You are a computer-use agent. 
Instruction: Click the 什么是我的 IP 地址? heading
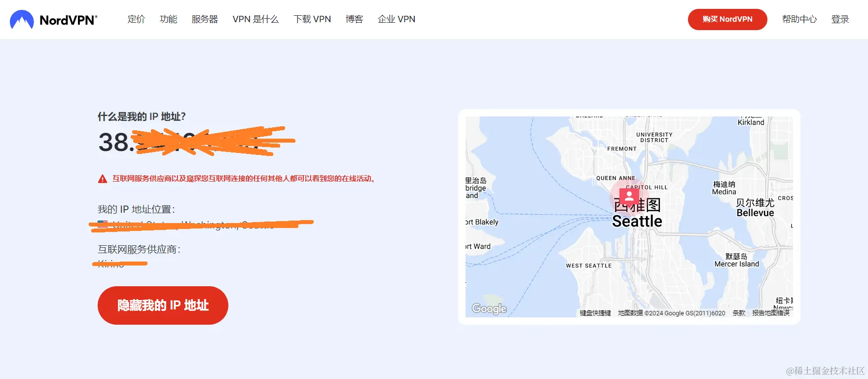pyautogui.click(x=142, y=116)
